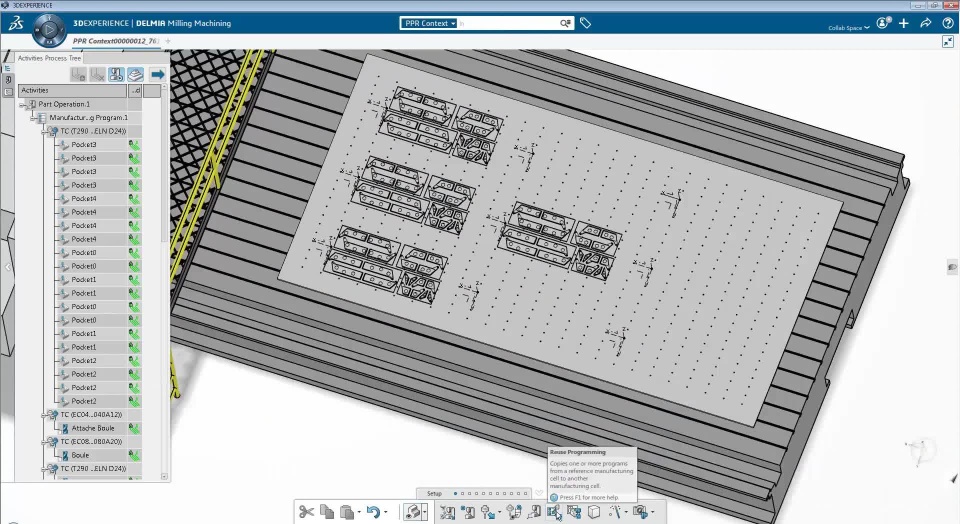The image size is (960, 524).
Task: Click the Share arrow icon
Action: (926, 23)
